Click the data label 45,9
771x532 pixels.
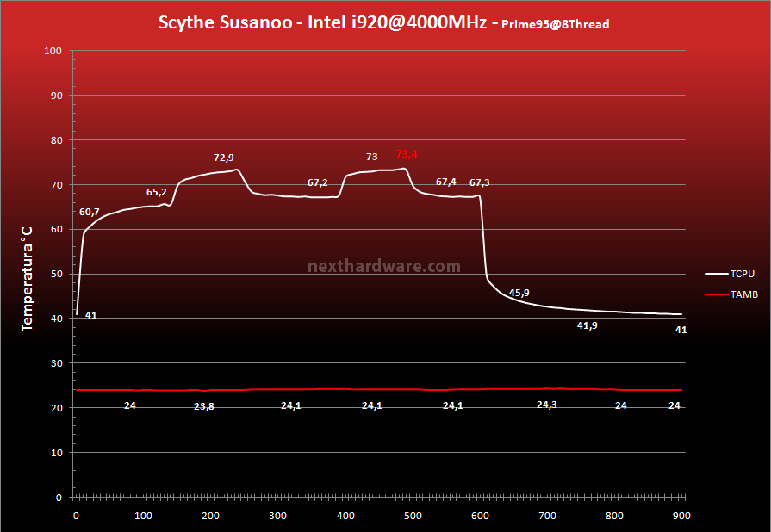[519, 293]
